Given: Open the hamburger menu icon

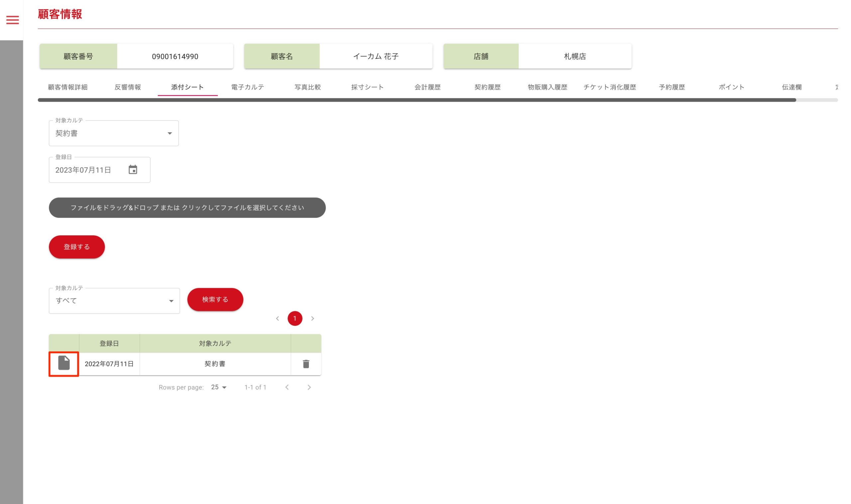Looking at the screenshot, I should [13, 20].
